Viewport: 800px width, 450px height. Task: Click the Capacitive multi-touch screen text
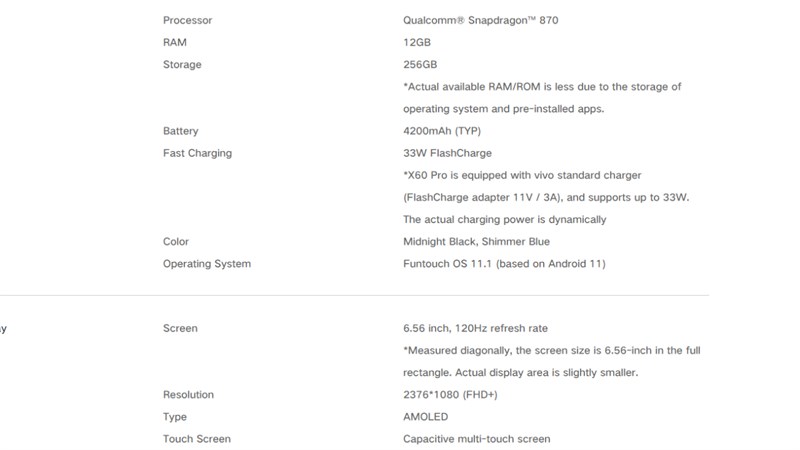476,439
